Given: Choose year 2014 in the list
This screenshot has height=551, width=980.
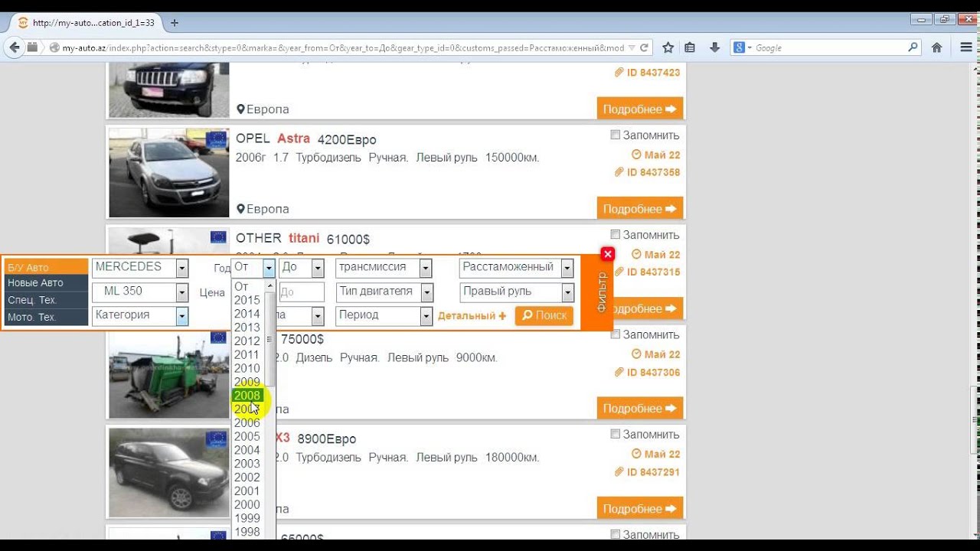Looking at the screenshot, I should pos(247,314).
